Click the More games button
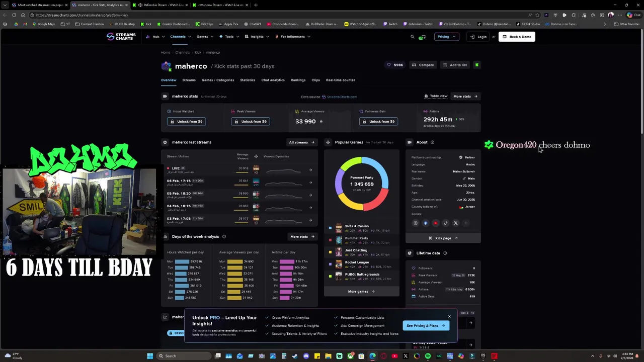The height and width of the screenshot is (362, 644). coord(361,292)
